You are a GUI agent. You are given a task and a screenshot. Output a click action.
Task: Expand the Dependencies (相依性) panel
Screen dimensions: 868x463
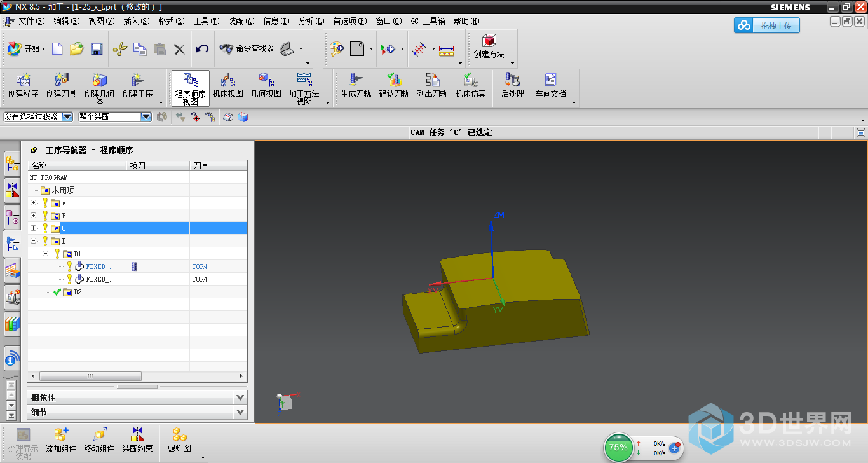240,397
